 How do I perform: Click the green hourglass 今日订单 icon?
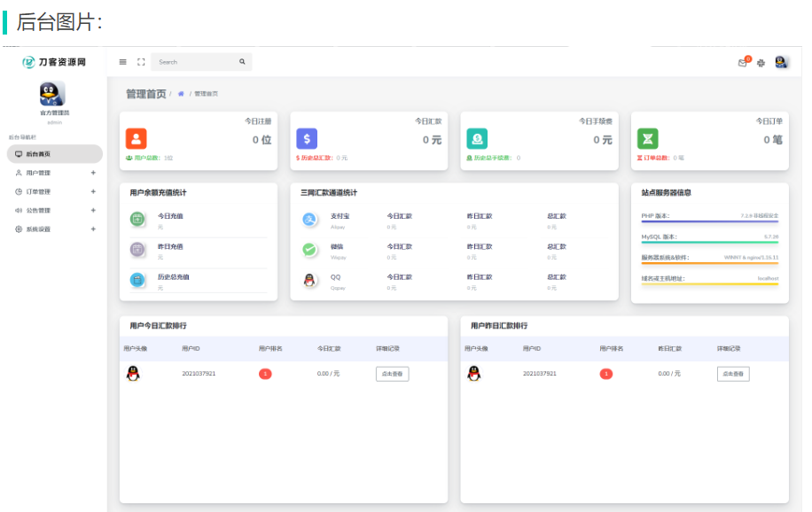coord(648,138)
